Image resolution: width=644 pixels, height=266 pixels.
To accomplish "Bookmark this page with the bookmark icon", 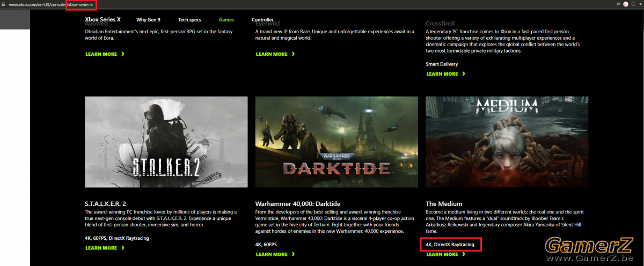I will tap(633, 4).
